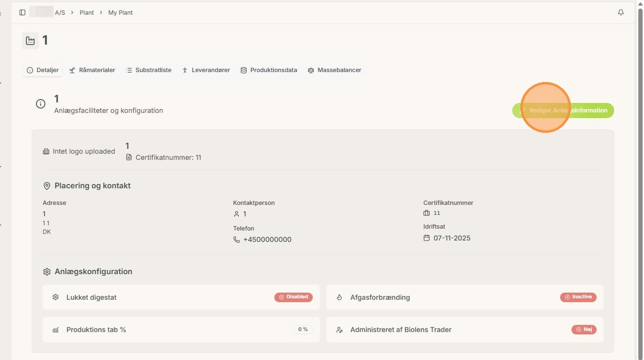Click the Anlægsfaciliteter og konfiguration subtitle
Image resolution: width=644 pixels, height=360 pixels.
(x=109, y=111)
